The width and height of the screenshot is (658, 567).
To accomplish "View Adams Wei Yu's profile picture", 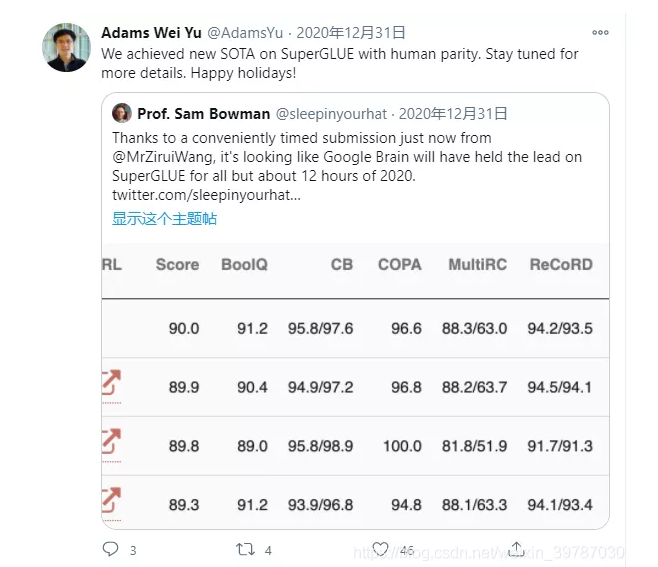I will tap(66, 47).
